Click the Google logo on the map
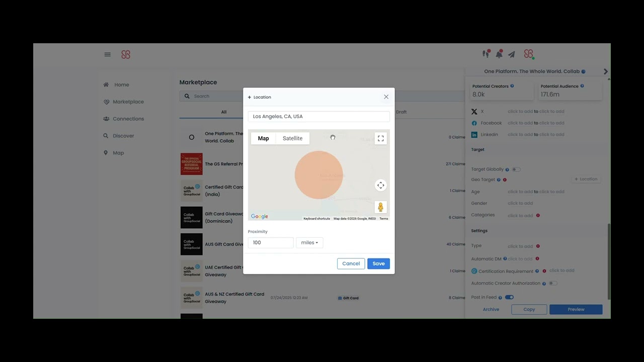Screen dimensions: 644x362 [260, 217]
